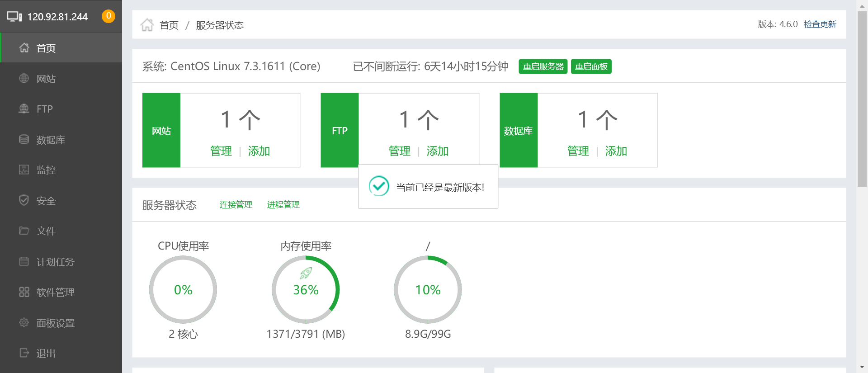The height and width of the screenshot is (373, 868).
Task: Click the breadcrumb house icon
Action: (x=147, y=24)
